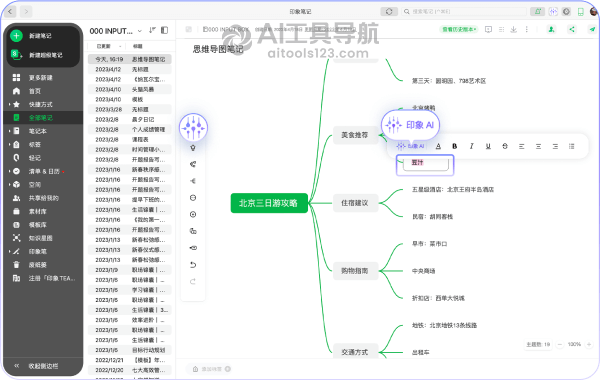Viewport: 600px width, 381px height.
Task: Open the vertical three-dot more menu
Action: pos(527,29)
